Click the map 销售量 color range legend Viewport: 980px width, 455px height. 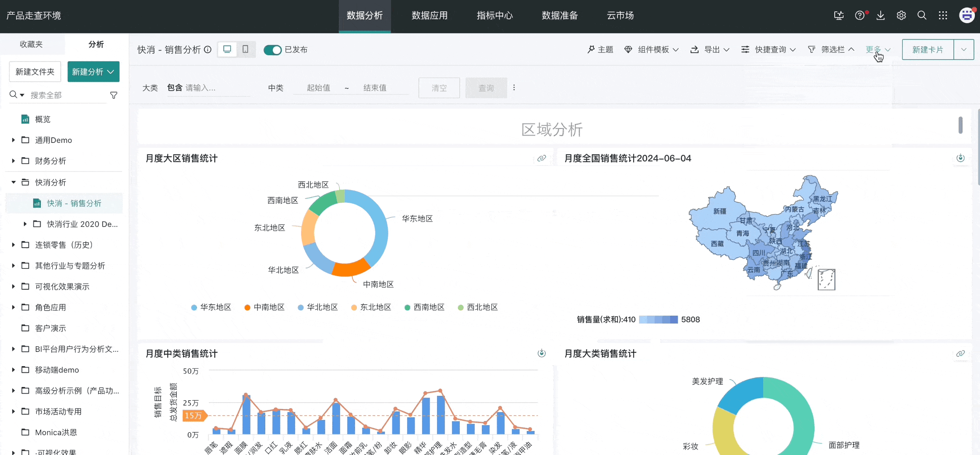(x=658, y=319)
